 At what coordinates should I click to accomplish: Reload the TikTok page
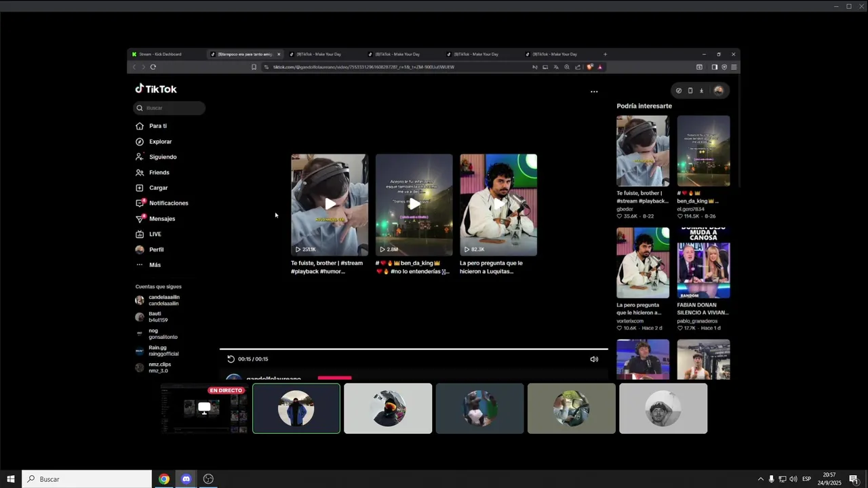pos(153,67)
